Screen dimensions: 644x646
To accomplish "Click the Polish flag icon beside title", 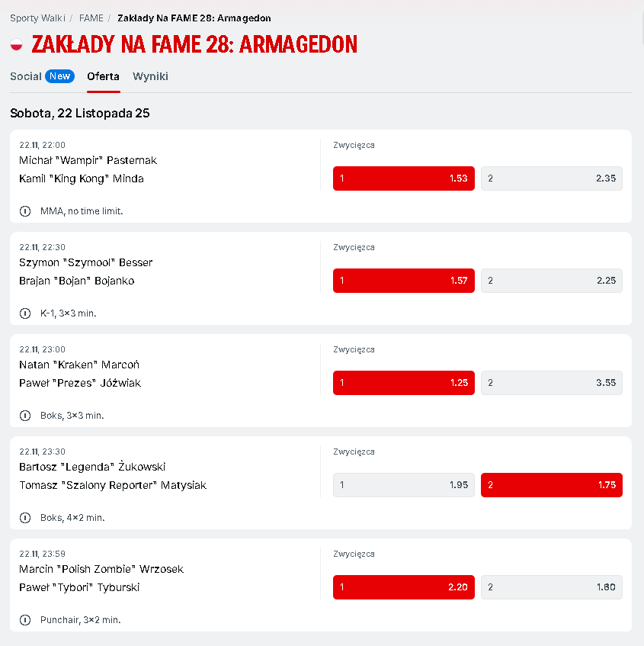I will (16, 44).
